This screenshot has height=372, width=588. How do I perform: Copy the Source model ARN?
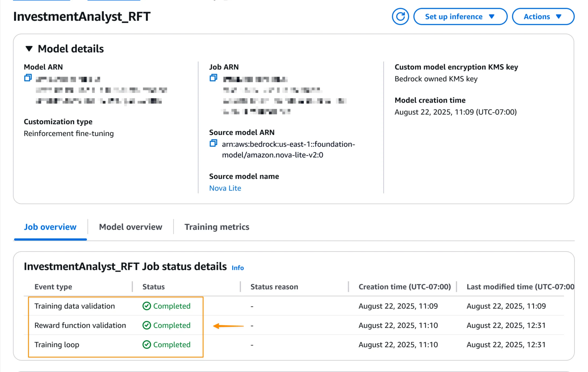[x=213, y=143]
